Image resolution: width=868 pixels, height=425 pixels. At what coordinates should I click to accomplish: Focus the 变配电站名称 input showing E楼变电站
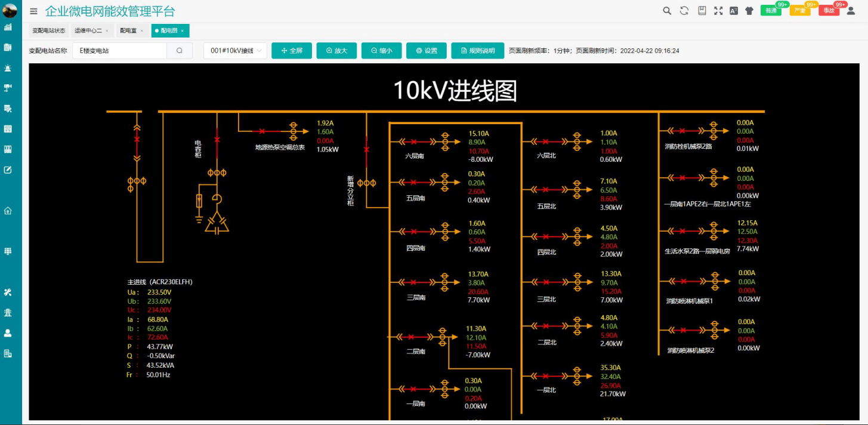[x=120, y=51]
